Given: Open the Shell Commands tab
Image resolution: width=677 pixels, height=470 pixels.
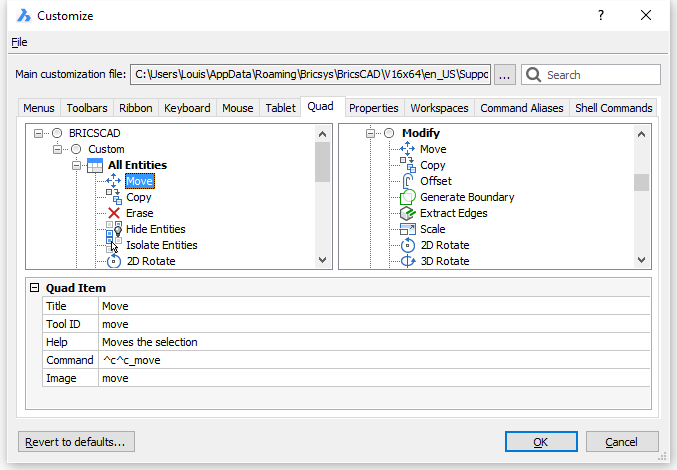Looking at the screenshot, I should (614, 108).
